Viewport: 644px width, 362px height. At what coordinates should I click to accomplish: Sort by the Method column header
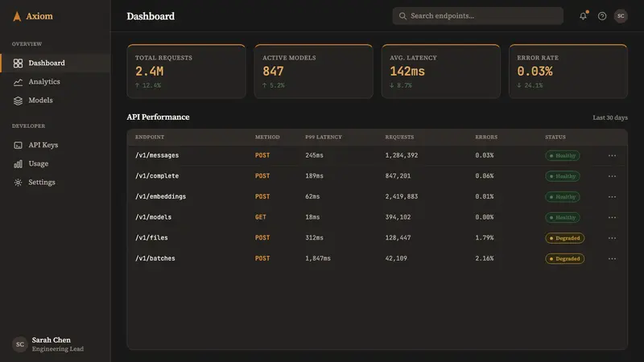click(267, 137)
